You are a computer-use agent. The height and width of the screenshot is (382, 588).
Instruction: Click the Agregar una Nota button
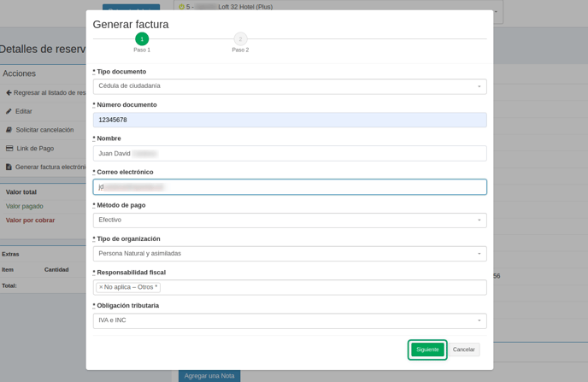point(209,376)
